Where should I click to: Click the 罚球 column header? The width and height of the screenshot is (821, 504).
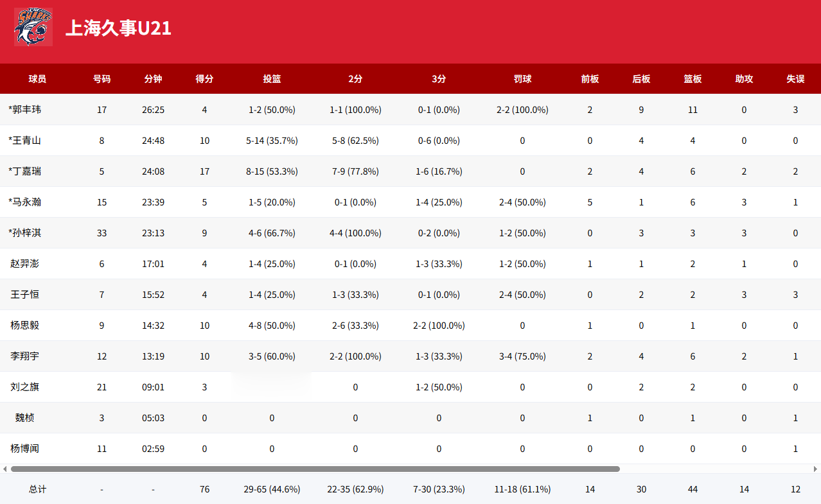click(x=522, y=79)
